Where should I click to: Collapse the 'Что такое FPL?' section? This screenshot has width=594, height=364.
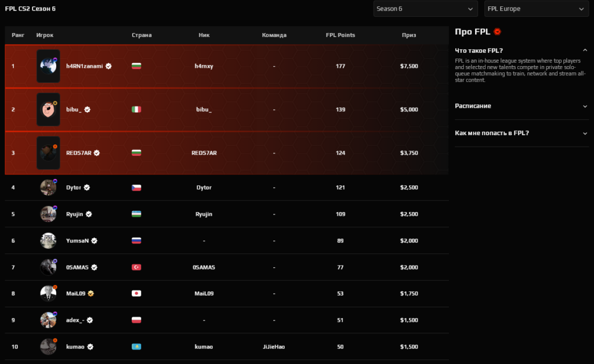[585, 50]
